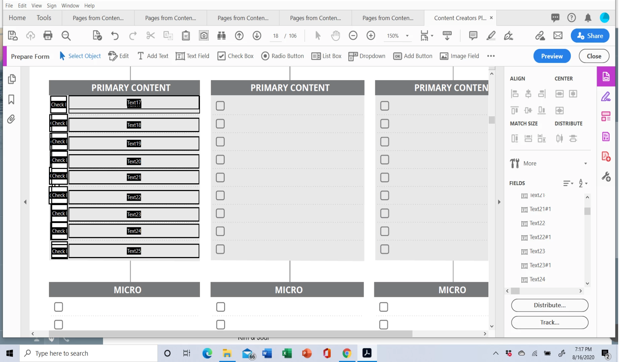Click the blue Preview button
This screenshot has height=362, width=644.
tap(552, 56)
